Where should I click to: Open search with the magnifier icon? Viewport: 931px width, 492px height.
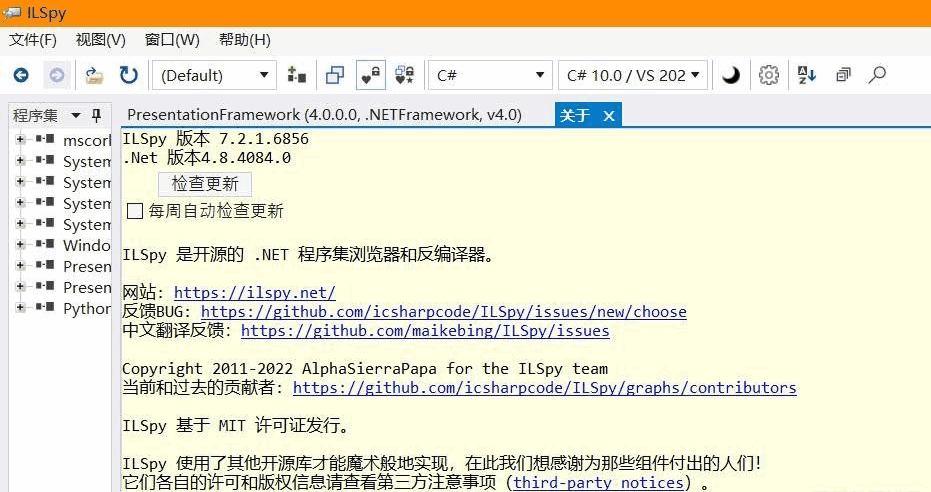click(877, 75)
